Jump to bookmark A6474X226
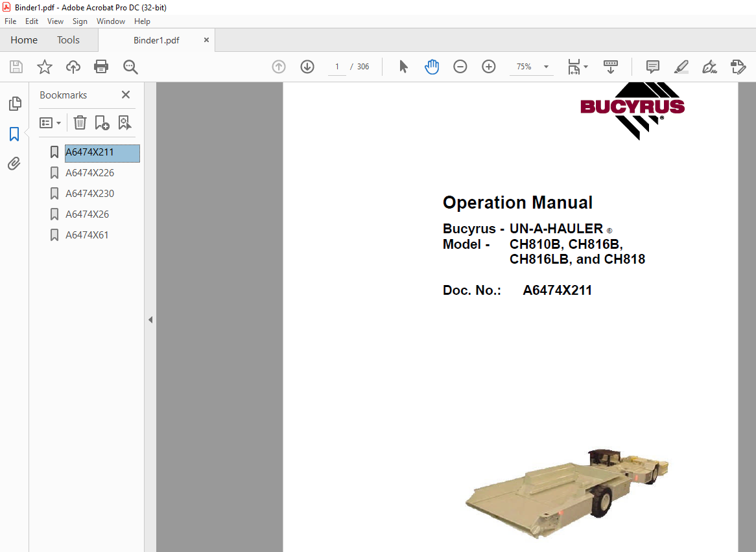 tap(89, 173)
